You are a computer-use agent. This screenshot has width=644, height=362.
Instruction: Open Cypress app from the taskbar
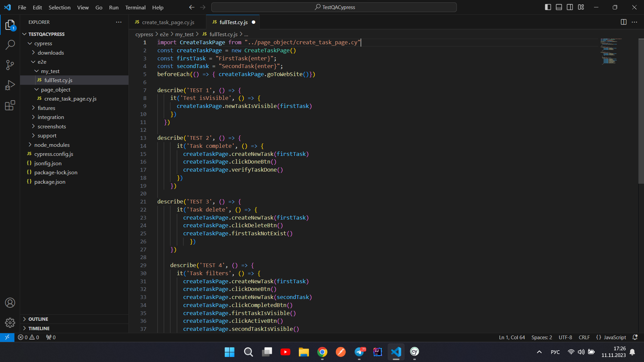[415, 352]
